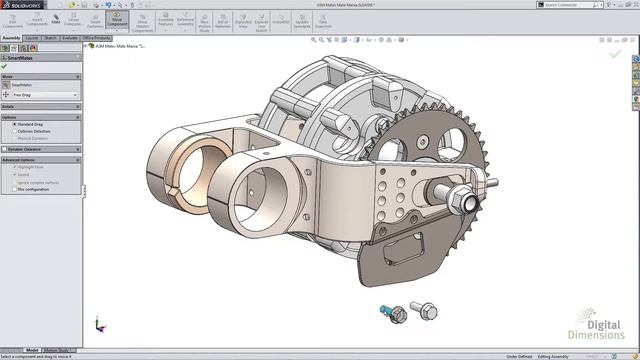Switch to the Assembly tab

(11, 38)
